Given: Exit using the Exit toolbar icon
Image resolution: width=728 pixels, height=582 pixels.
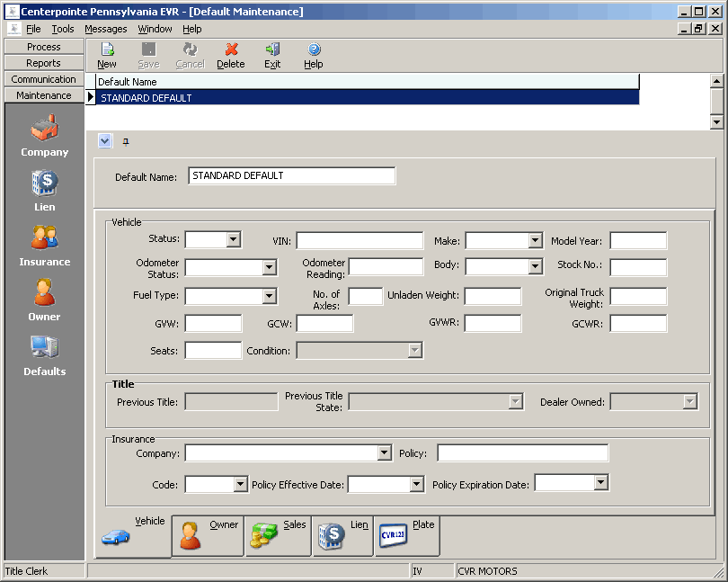Looking at the screenshot, I should 271,56.
